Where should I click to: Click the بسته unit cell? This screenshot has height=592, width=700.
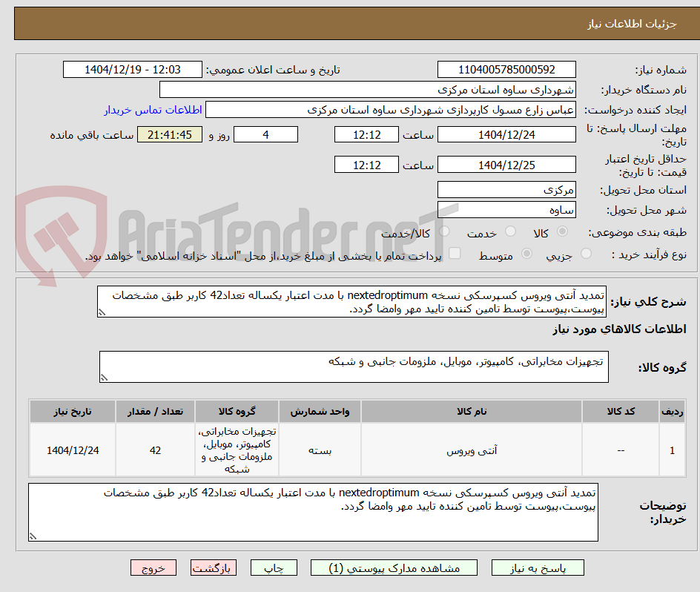[x=320, y=450]
